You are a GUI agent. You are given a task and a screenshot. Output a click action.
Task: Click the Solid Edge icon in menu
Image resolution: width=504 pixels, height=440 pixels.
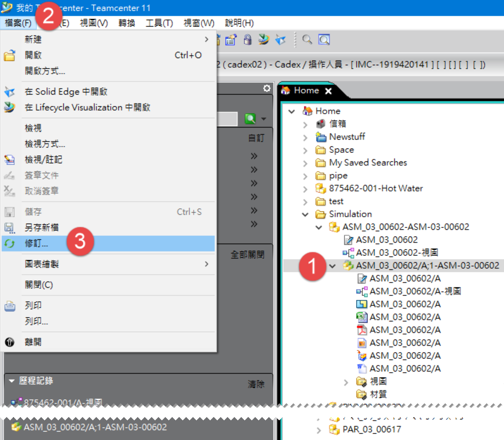[x=10, y=92]
